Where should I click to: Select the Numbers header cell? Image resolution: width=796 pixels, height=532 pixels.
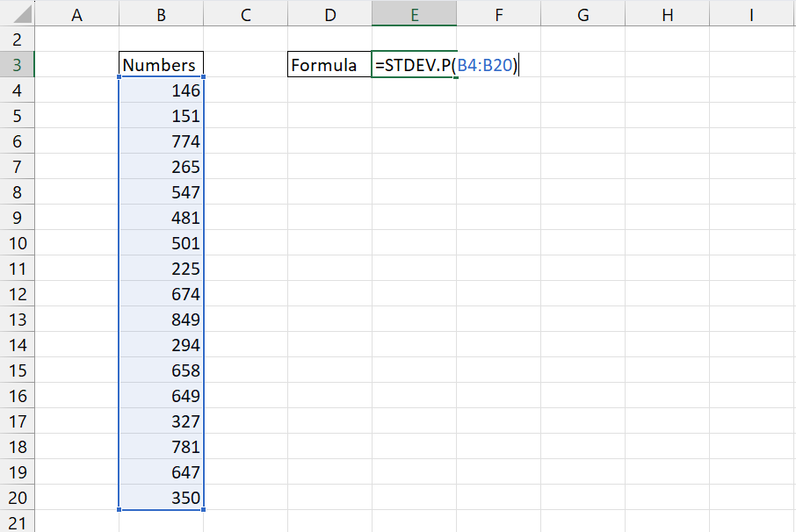(161, 65)
